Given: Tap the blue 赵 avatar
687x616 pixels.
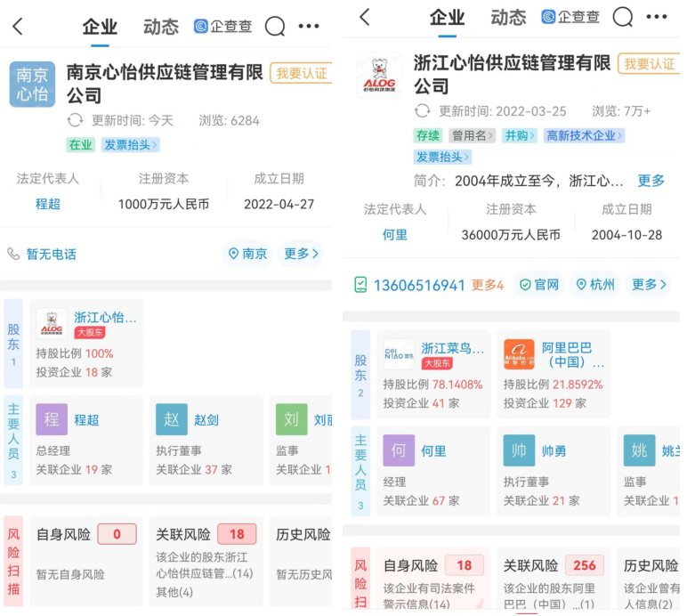Looking at the screenshot, I should coord(172,419).
